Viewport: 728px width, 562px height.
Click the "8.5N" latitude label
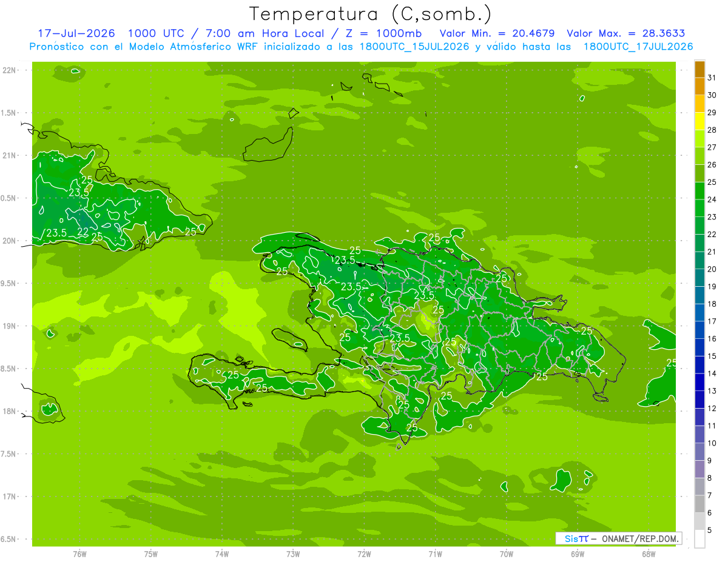tap(8, 369)
